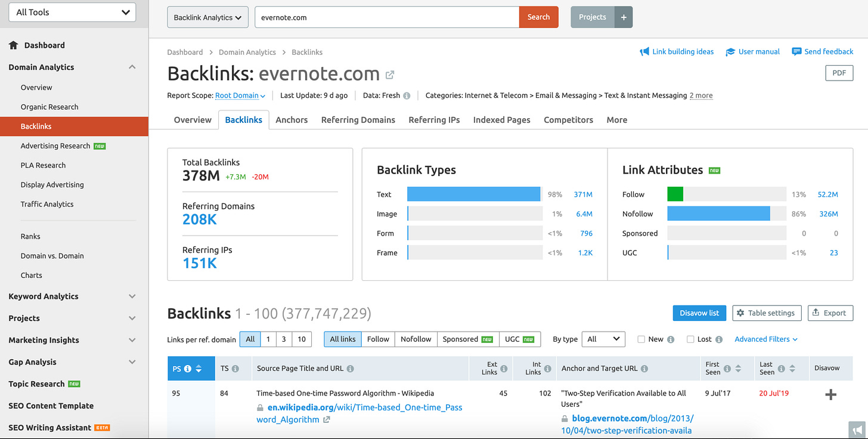Viewport: 868px width, 439px height.
Task: Click the User manual graduation cap icon
Action: (x=730, y=52)
